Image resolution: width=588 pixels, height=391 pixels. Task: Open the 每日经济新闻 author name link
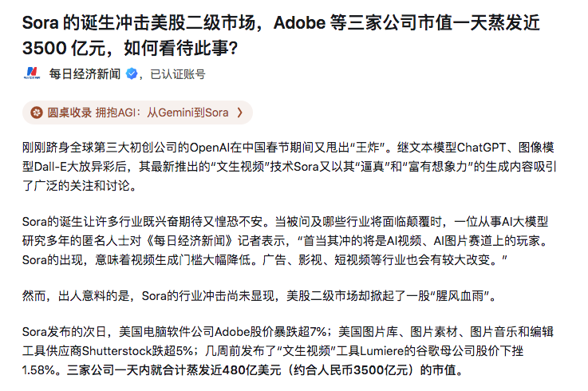tap(85, 74)
